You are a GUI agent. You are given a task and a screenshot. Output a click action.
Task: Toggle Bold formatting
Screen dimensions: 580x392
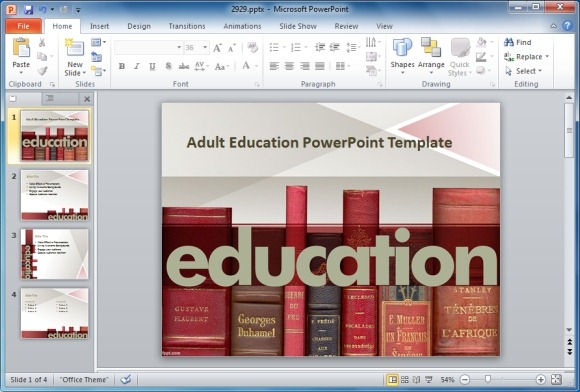(121, 67)
